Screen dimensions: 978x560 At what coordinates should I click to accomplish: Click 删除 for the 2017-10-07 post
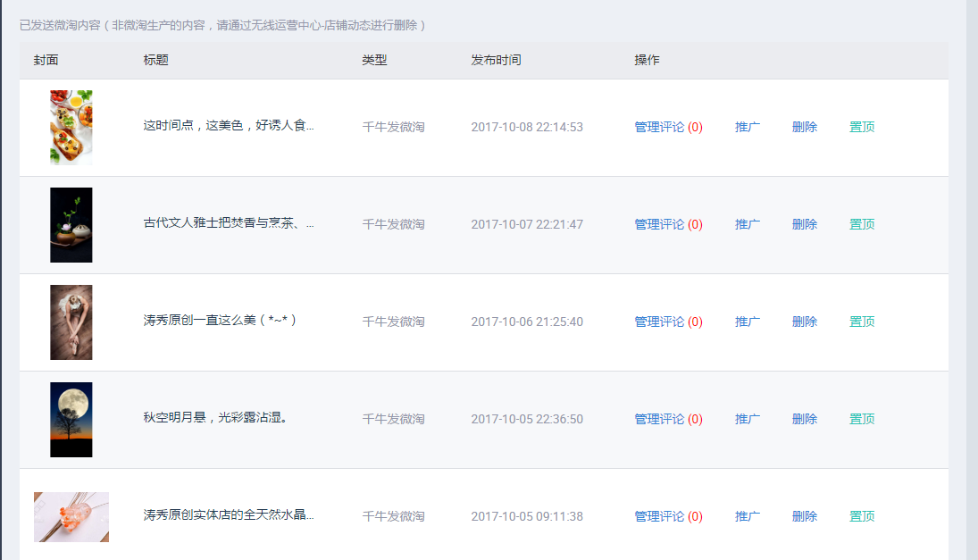[x=804, y=224]
